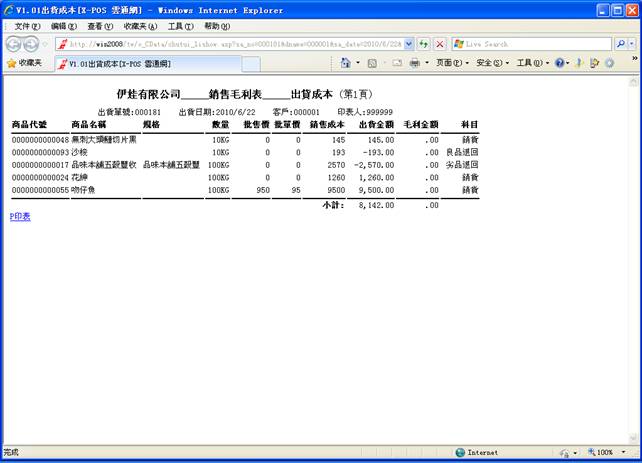Open the 查看(V) menu

[100, 26]
